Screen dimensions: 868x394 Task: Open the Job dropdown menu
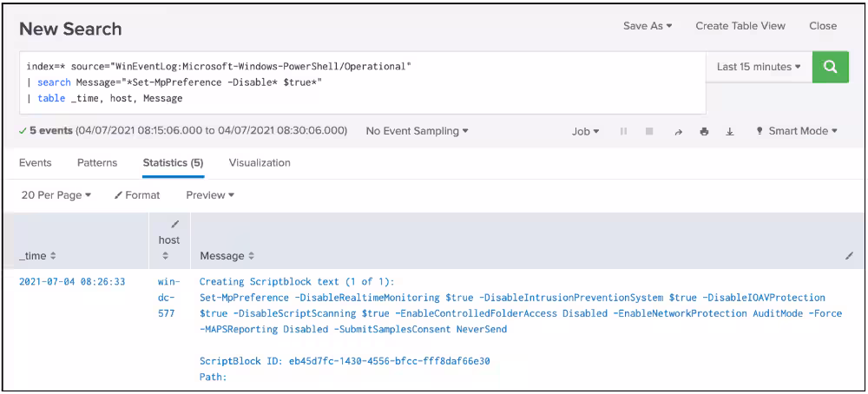pos(585,132)
